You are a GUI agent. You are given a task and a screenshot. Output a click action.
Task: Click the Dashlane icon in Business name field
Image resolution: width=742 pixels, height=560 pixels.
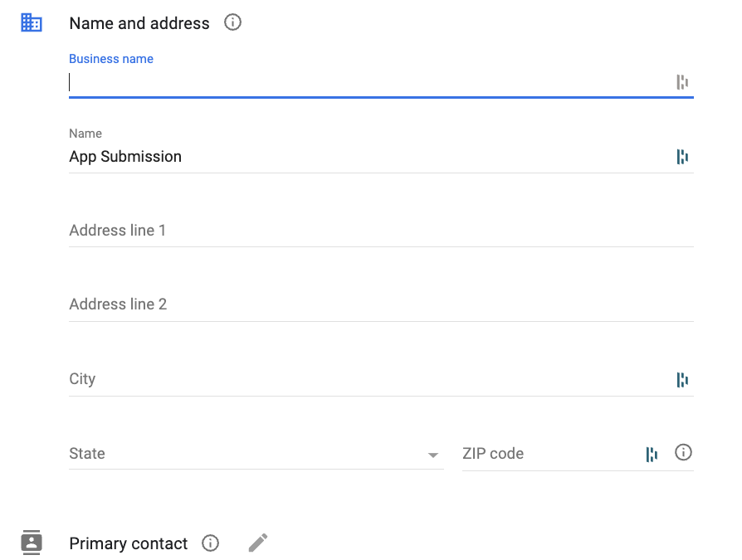(682, 82)
